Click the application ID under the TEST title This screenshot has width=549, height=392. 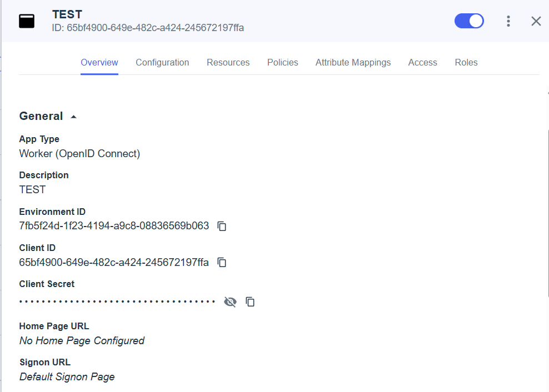coord(148,28)
